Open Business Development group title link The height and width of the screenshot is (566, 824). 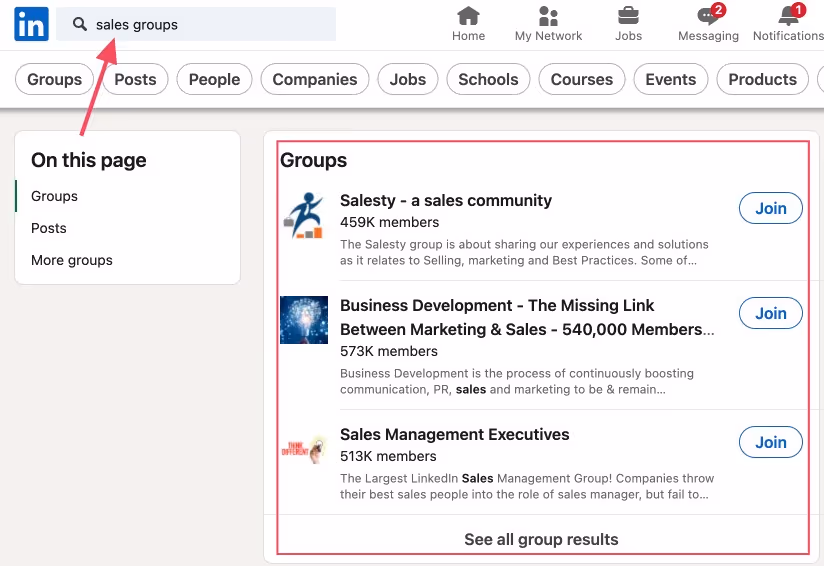point(527,317)
